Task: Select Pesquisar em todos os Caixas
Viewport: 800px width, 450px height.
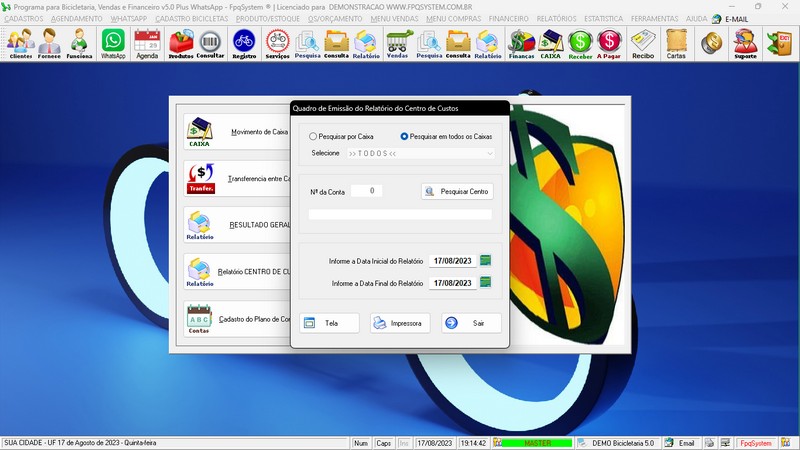Action: pos(405,136)
